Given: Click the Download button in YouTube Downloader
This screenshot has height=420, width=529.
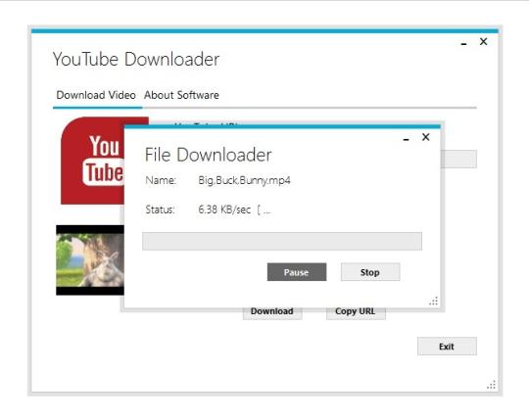Looking at the screenshot, I should click(x=272, y=313).
